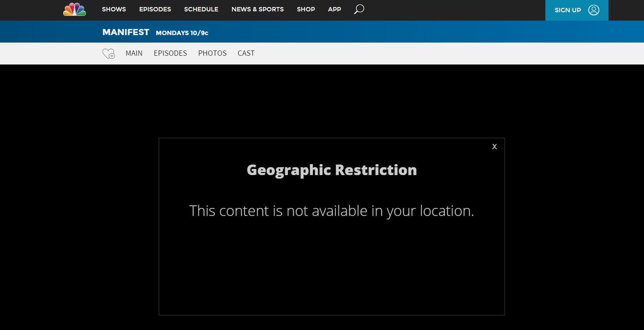The image size is (644, 330).
Task: Open the search magnifier icon
Action: pos(359,9)
